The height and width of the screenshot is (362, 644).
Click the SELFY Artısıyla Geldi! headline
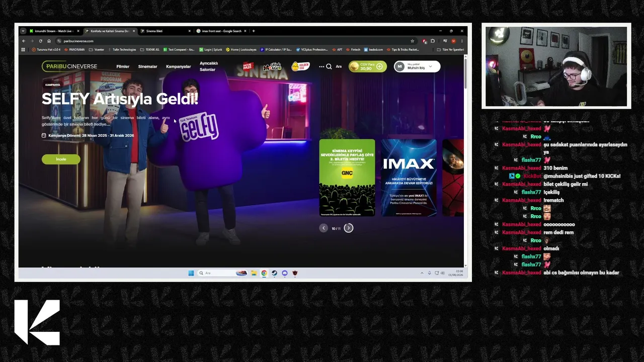[x=120, y=99]
